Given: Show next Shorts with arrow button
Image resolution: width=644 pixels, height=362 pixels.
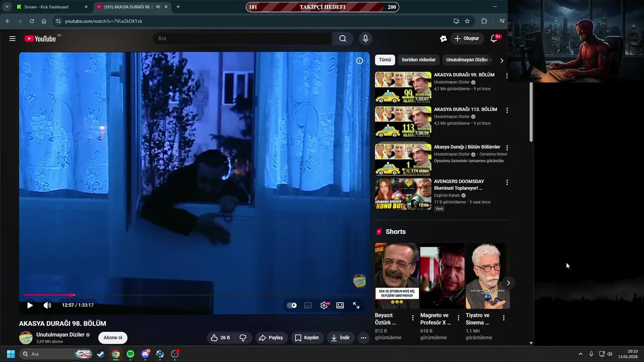Looking at the screenshot, I should tap(508, 283).
